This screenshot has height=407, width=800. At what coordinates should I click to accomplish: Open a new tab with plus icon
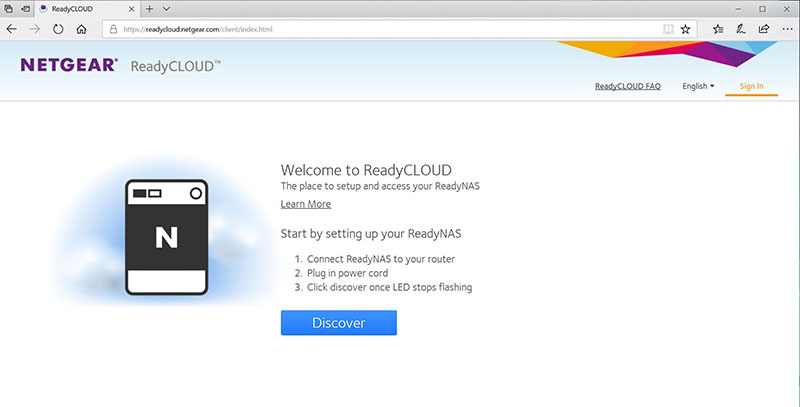click(x=149, y=9)
